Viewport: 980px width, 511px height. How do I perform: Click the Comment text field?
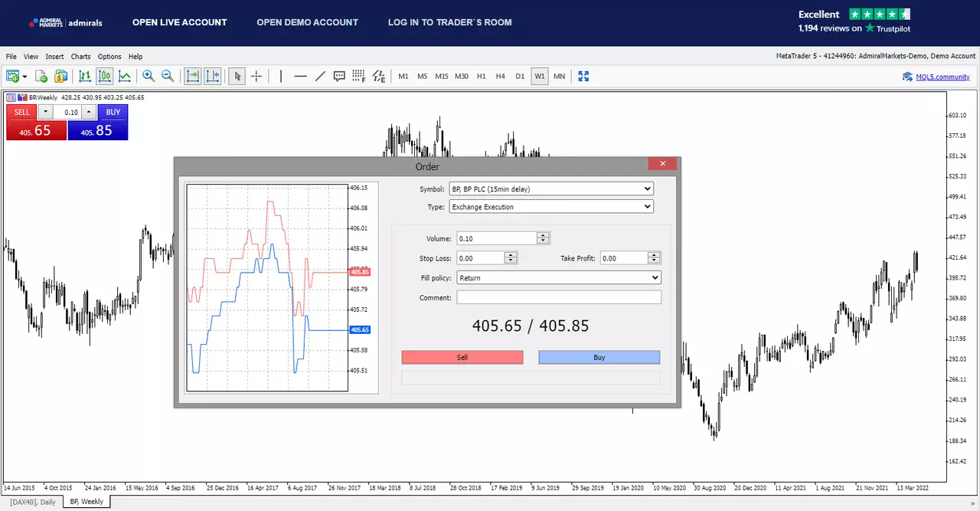[559, 297]
